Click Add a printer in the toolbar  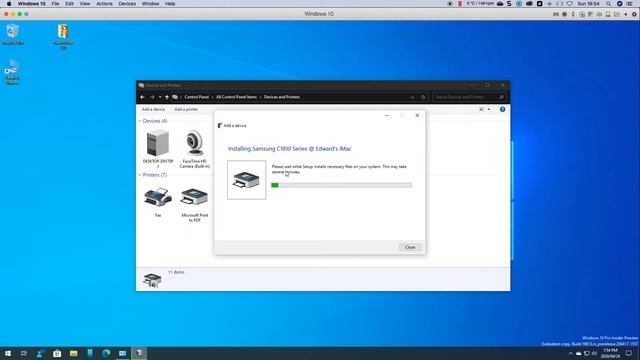[186, 109]
